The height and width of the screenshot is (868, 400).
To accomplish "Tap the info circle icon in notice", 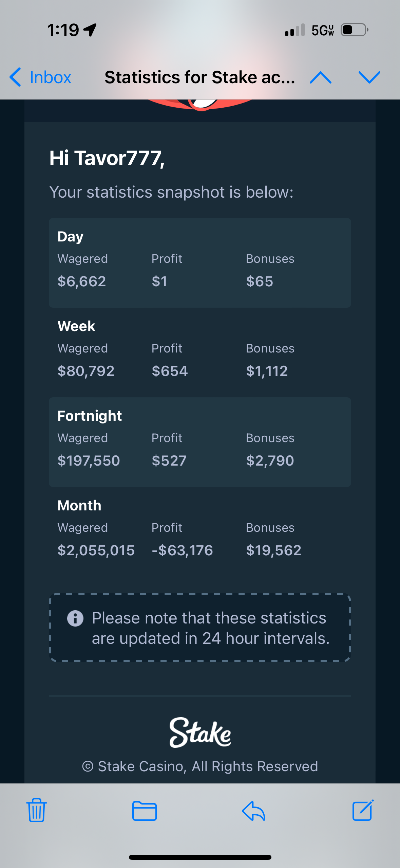I will click(x=75, y=618).
